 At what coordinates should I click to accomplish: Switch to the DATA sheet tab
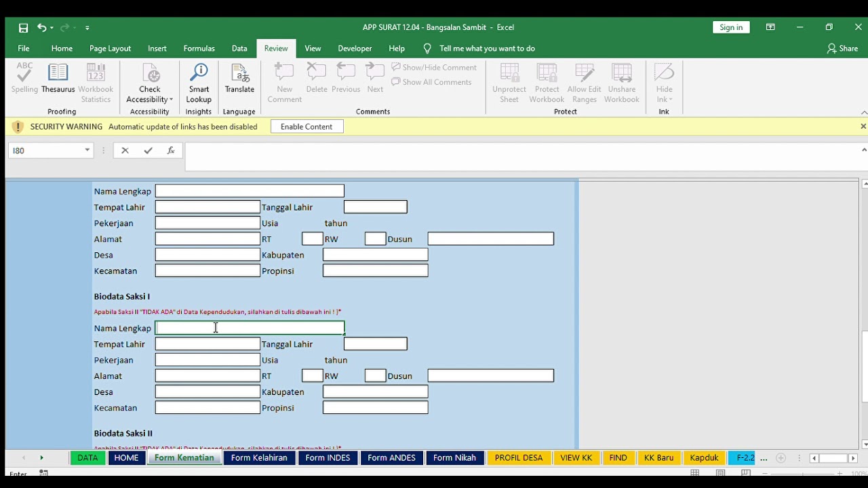[x=87, y=458]
